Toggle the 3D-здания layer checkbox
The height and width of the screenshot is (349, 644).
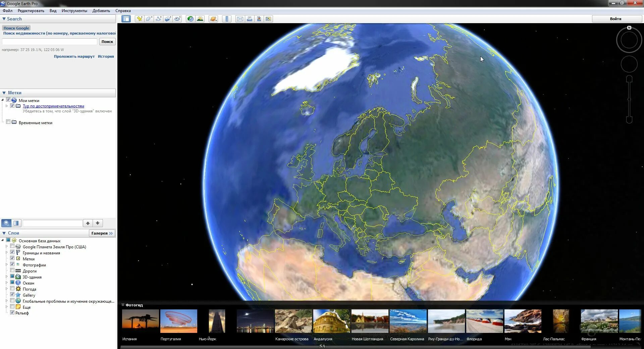click(x=12, y=277)
